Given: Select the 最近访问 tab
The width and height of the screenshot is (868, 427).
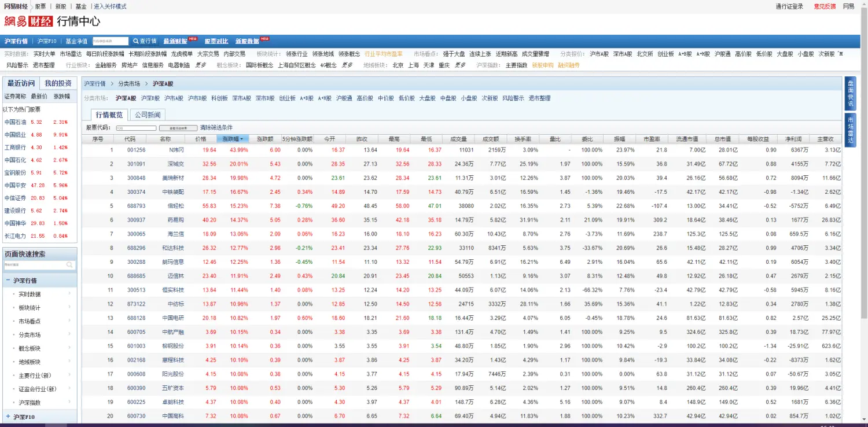Looking at the screenshot, I should pyautogui.click(x=21, y=83).
